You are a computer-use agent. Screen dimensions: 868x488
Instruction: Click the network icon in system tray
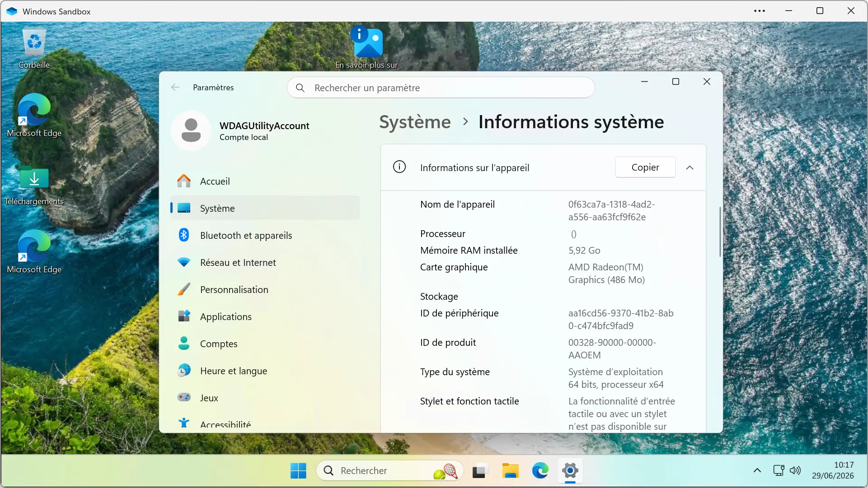coord(779,470)
